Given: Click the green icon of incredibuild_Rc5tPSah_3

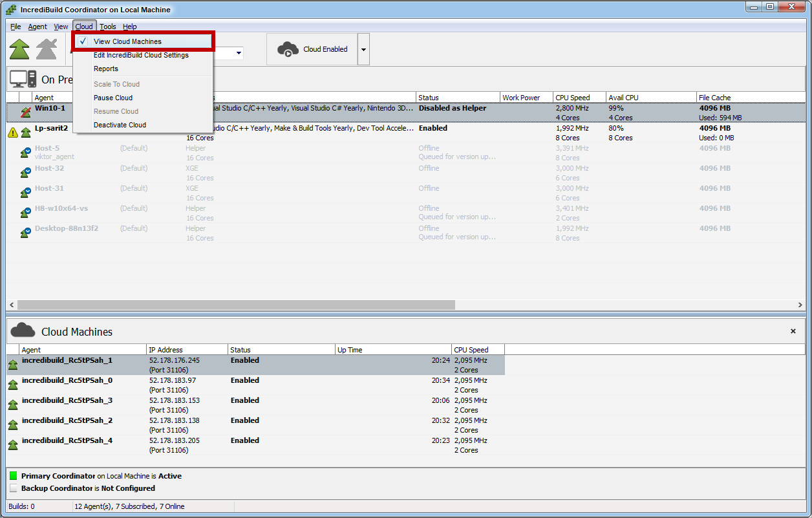Looking at the screenshot, I should click(13, 405).
